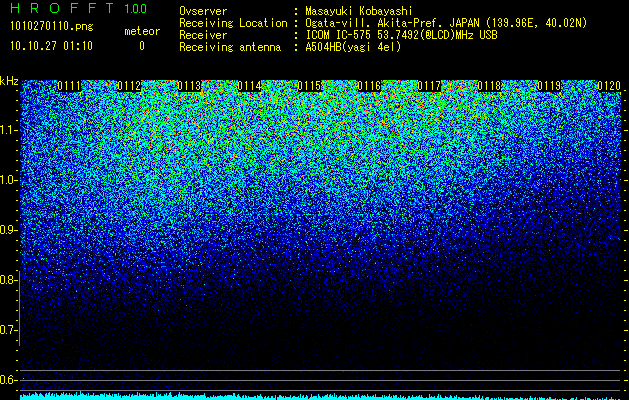Click the version number 1.0.0
Image resolution: width=629 pixels, height=400 pixels.
coord(136,9)
